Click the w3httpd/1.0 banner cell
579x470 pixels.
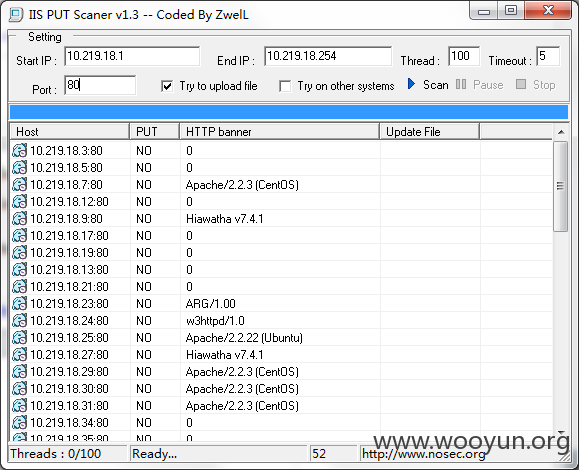pyautogui.click(x=215, y=320)
